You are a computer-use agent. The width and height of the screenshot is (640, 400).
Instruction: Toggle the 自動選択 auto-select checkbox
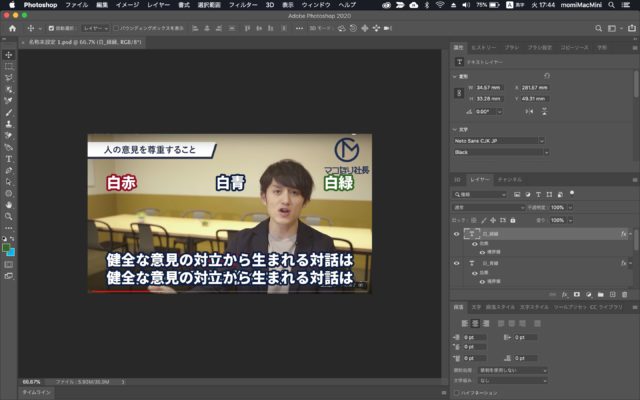tap(51, 28)
